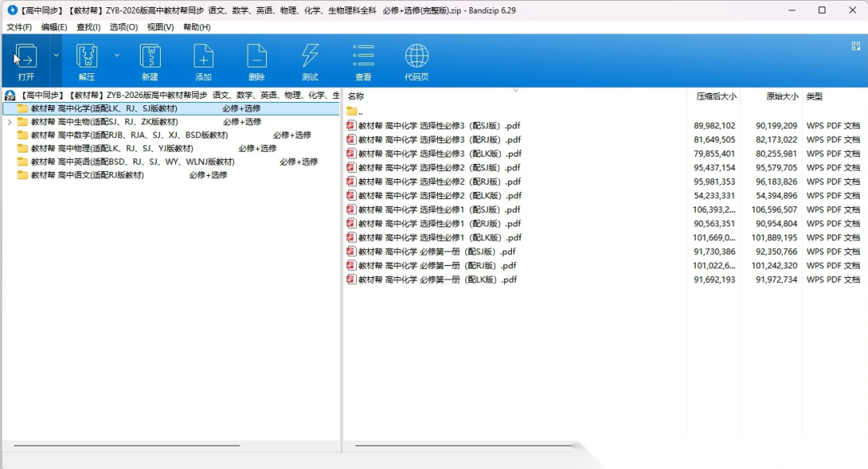Open the 选项(O) menu
Image resolution: width=868 pixels, height=469 pixels.
(x=124, y=27)
